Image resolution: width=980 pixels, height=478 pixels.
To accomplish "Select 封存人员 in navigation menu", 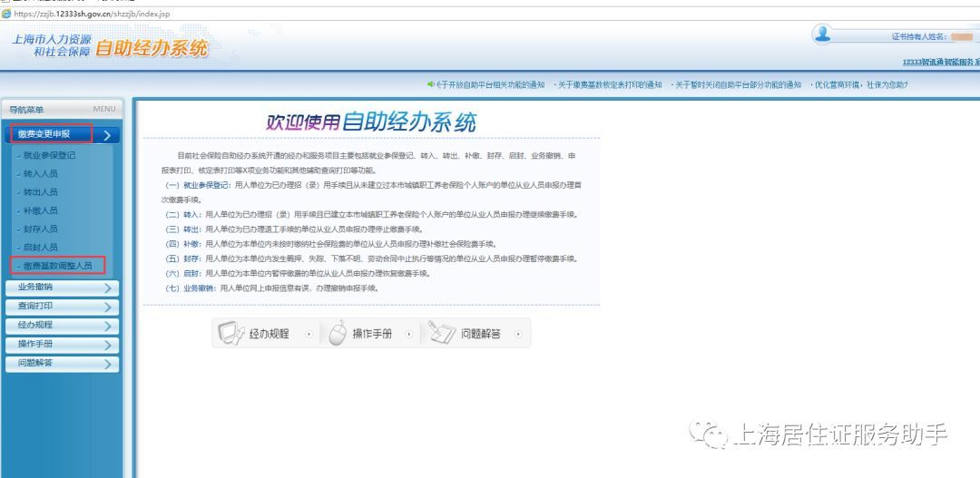I will [x=41, y=229].
